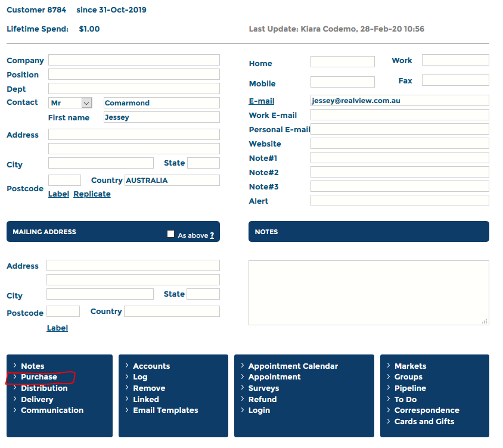
Task: Edit the surname field containing Comarmond
Action: click(162, 103)
